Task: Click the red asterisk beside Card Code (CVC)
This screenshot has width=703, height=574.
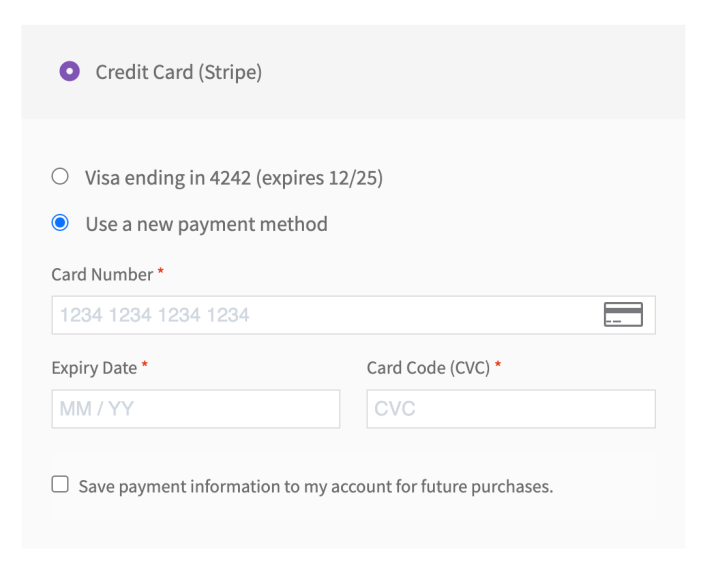Action: 498,365
